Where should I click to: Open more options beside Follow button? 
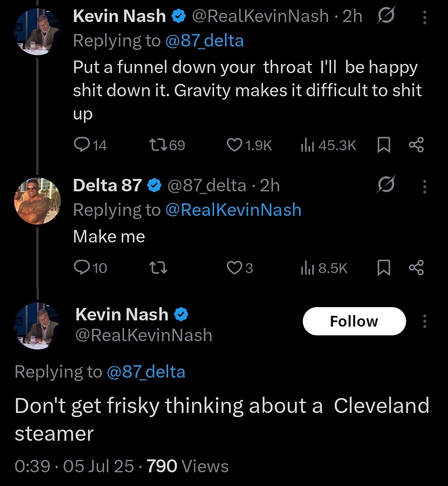[x=424, y=321]
